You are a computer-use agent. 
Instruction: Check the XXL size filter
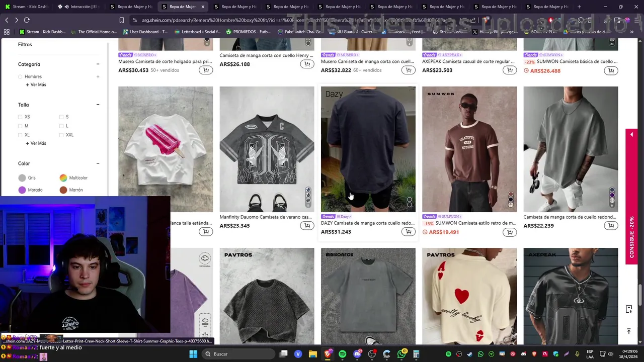[61, 135]
